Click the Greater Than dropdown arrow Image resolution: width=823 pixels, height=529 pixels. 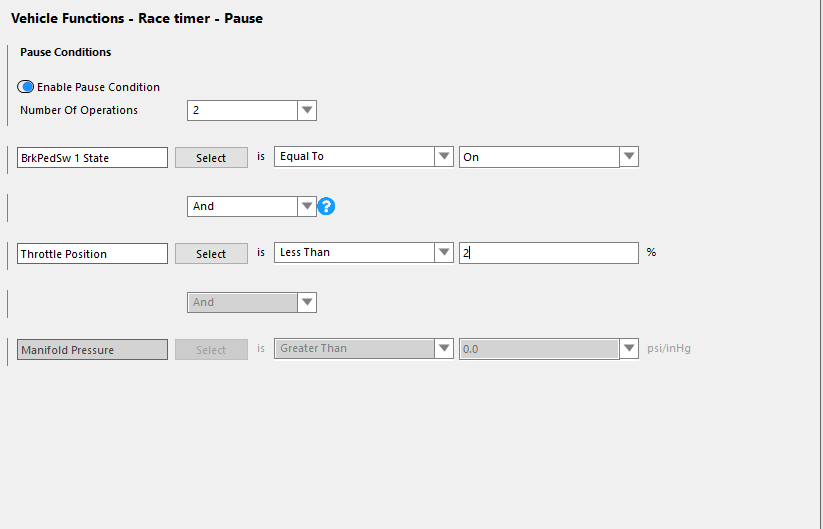444,348
